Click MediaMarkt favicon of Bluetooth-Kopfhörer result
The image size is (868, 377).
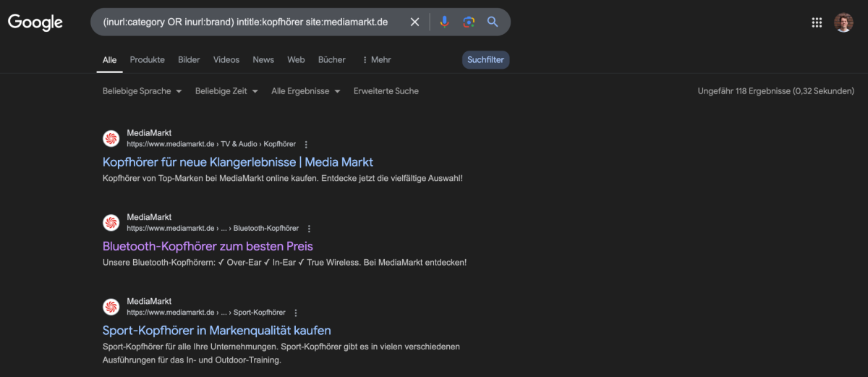[x=111, y=222]
